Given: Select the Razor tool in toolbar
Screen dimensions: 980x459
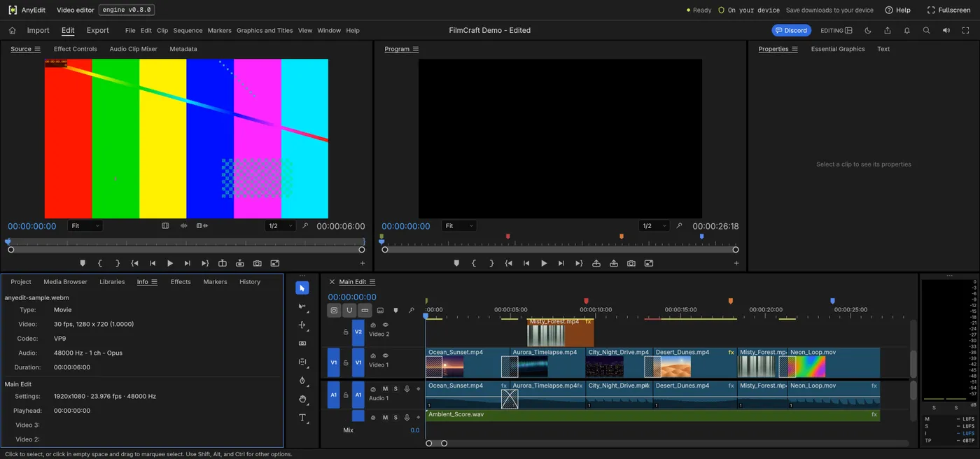Looking at the screenshot, I should tap(302, 344).
